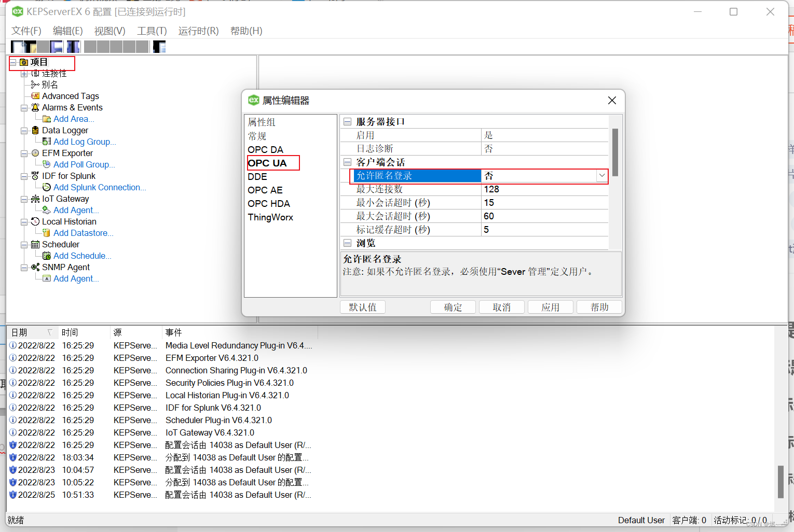
Task: Open the 允许匿名登录 value dropdown
Action: point(602,176)
